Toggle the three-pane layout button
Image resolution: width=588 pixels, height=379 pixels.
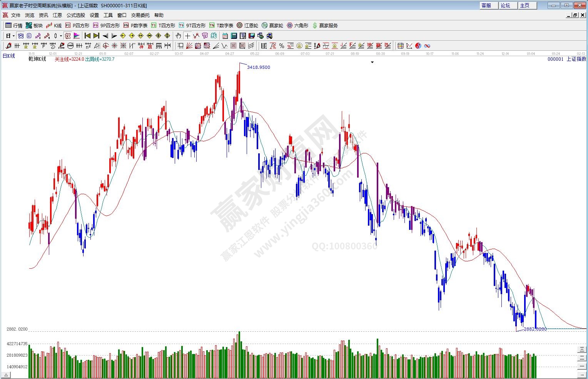click(x=581, y=349)
